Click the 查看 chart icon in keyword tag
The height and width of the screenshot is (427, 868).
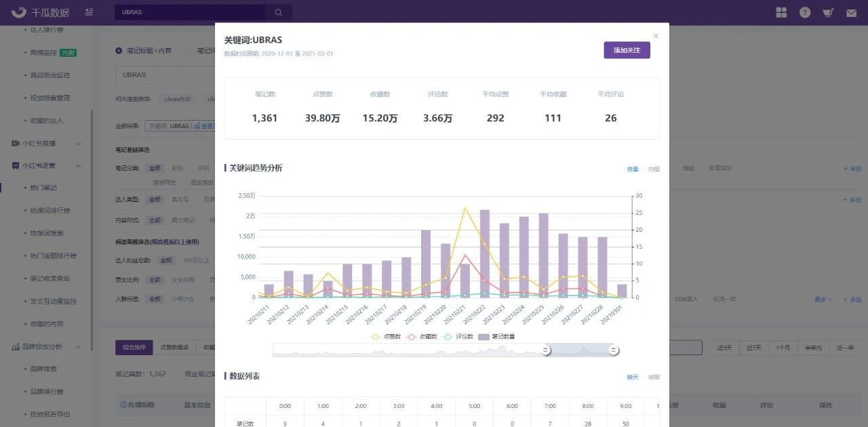tap(197, 126)
